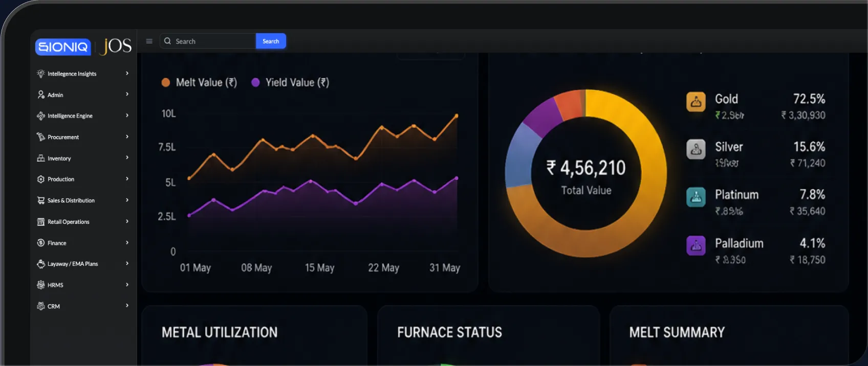The image size is (868, 366).
Task: Open the HRMS menu item
Action: coord(83,285)
